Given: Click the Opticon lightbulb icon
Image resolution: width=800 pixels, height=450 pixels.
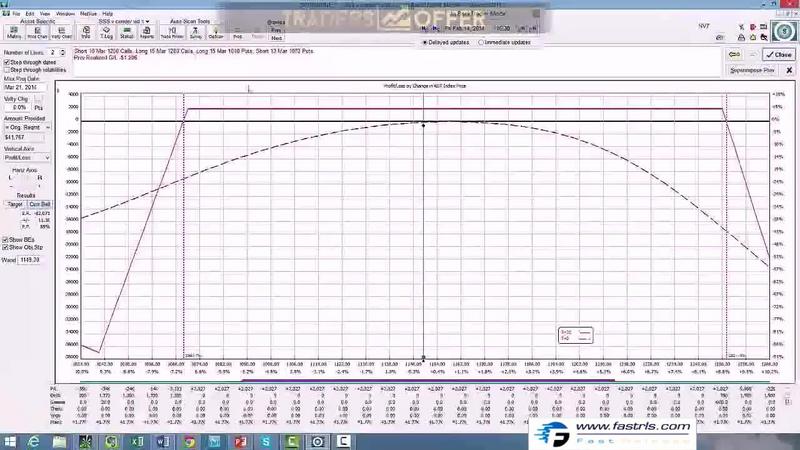Looking at the screenshot, I should click(x=216, y=33).
